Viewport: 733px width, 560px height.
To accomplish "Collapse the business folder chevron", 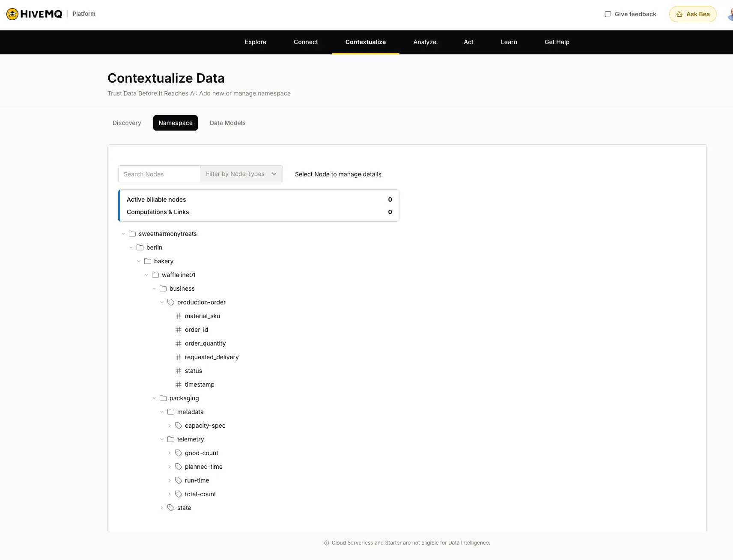I will click(154, 289).
